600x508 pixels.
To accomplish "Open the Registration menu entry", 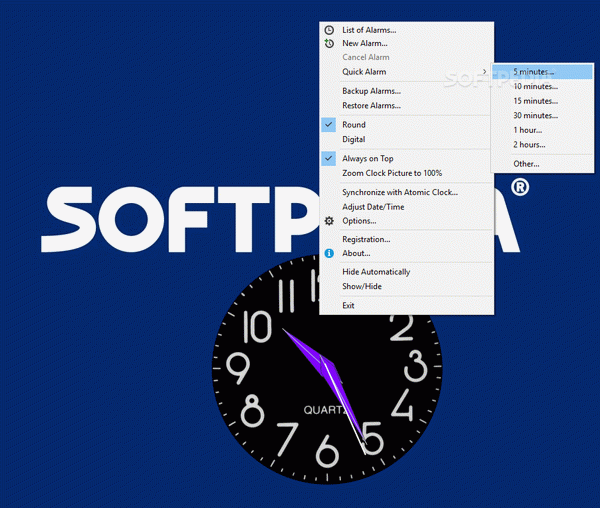I will click(x=366, y=239).
